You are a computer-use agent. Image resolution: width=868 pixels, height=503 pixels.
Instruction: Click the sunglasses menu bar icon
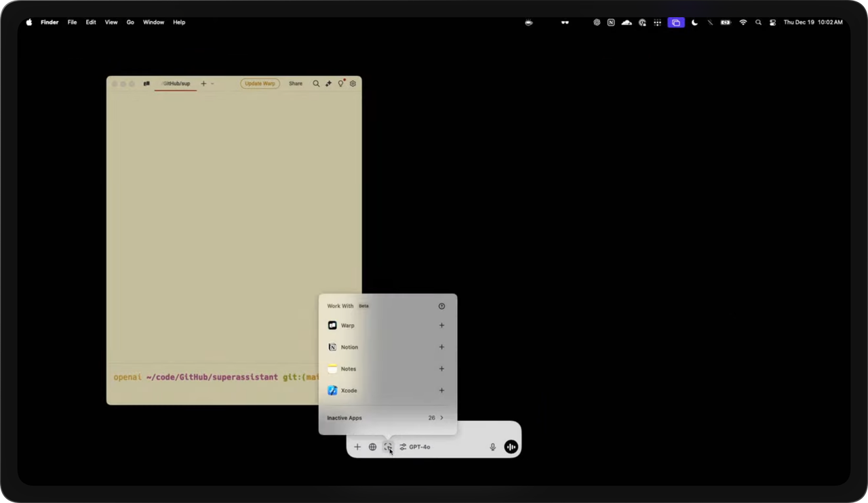click(x=564, y=22)
